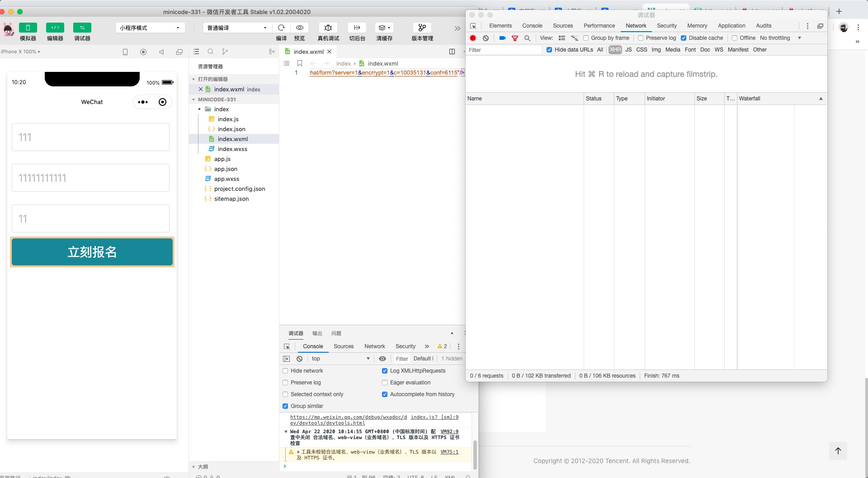Open the 普通编译 compile mode dropdown
This screenshot has height=478, width=868.
tap(237, 28)
